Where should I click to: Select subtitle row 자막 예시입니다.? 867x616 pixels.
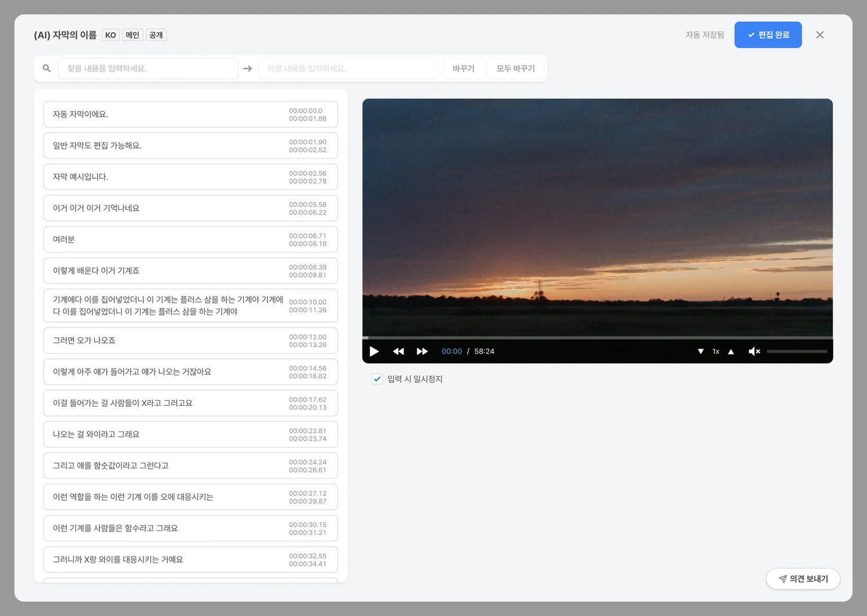(x=191, y=177)
